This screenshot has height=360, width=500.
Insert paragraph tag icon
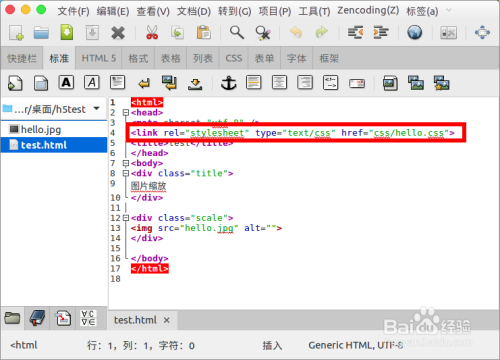(x=118, y=82)
